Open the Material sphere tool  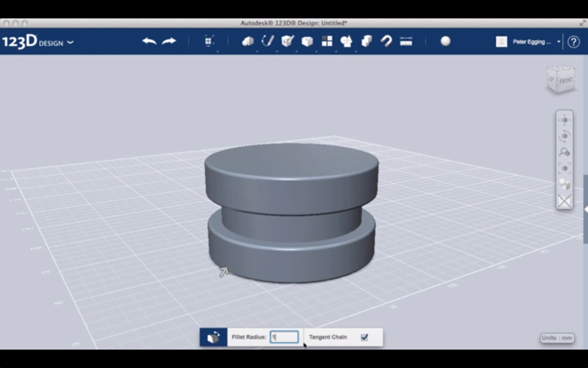point(445,41)
